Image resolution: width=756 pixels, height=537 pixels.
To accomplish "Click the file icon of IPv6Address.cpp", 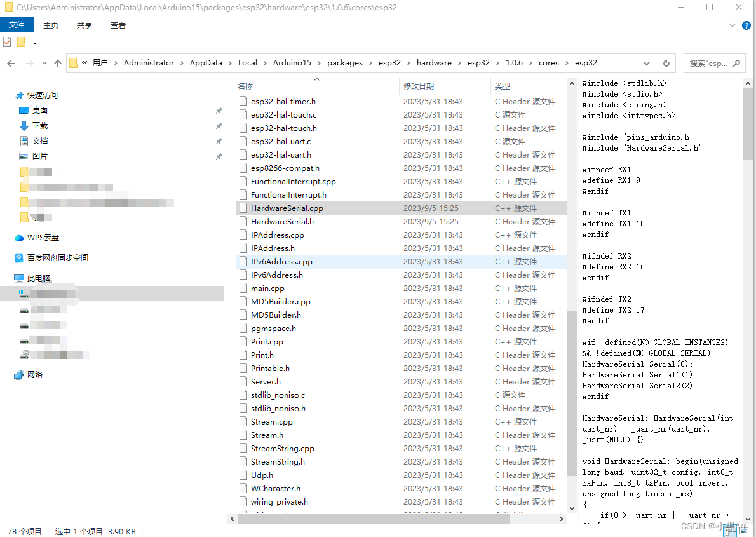I will 243,261.
